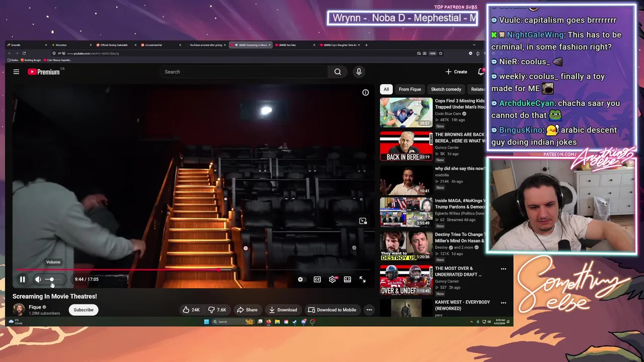Toggle closed captions with the CC button

tap(317, 280)
